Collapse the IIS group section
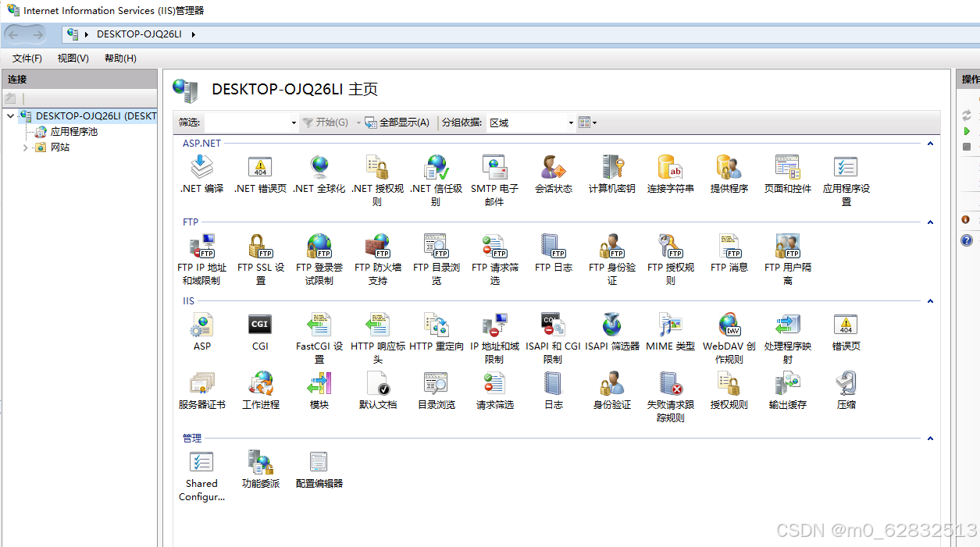Screen dimensions: 980x547 (930, 301)
